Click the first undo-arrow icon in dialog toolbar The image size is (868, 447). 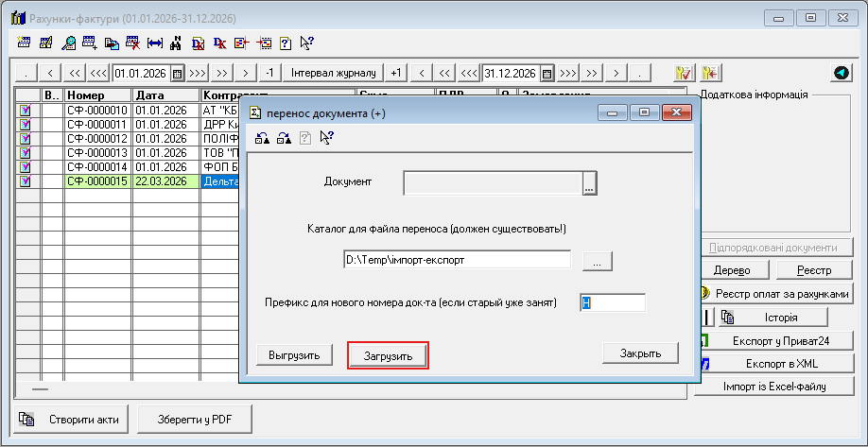point(262,138)
